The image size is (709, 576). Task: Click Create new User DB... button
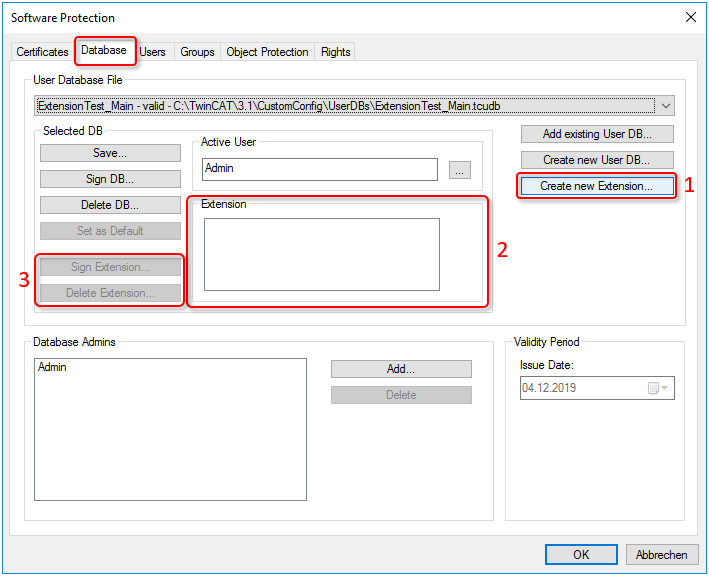tap(597, 160)
